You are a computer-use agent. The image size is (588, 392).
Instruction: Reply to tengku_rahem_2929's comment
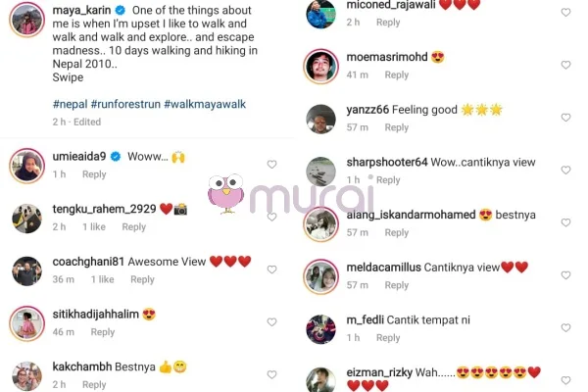134,227
